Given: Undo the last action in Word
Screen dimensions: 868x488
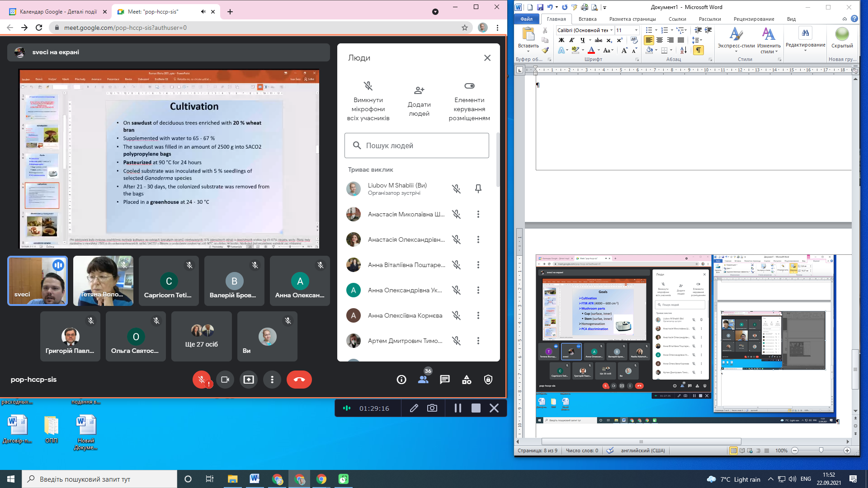Looking at the screenshot, I should (x=550, y=7).
